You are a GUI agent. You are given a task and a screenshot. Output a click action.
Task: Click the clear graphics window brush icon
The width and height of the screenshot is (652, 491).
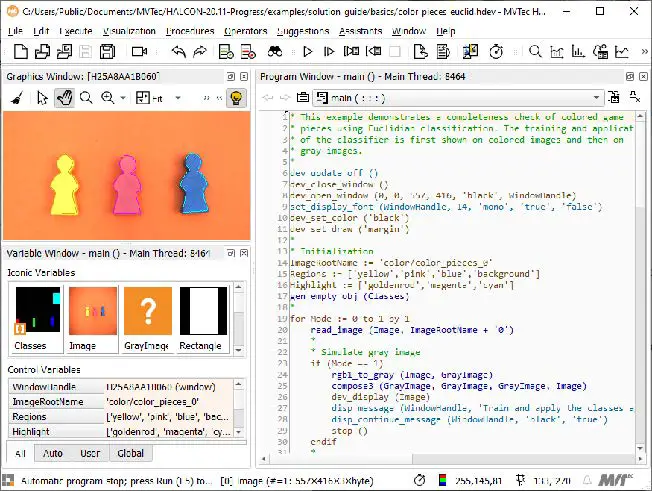click(16, 98)
